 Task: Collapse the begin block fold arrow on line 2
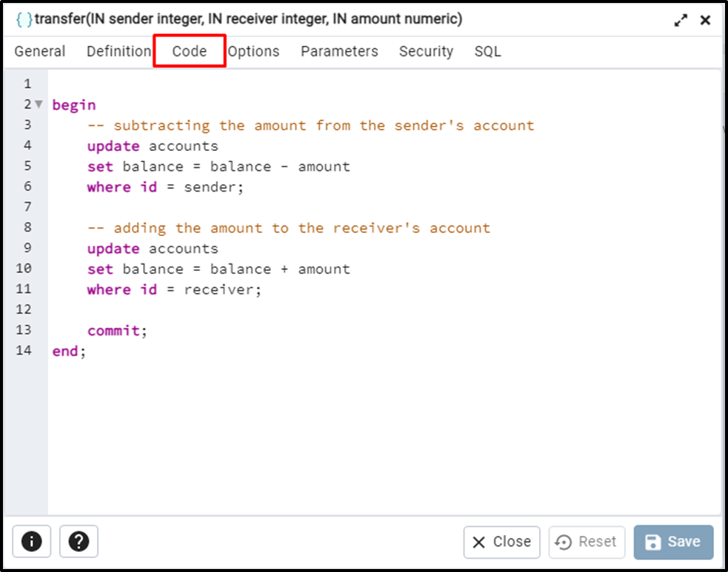(38, 104)
